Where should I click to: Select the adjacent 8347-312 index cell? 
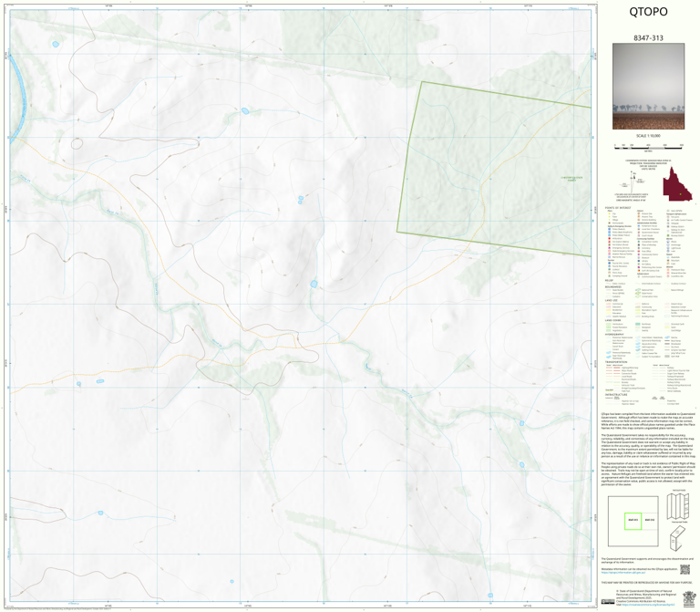650,521
